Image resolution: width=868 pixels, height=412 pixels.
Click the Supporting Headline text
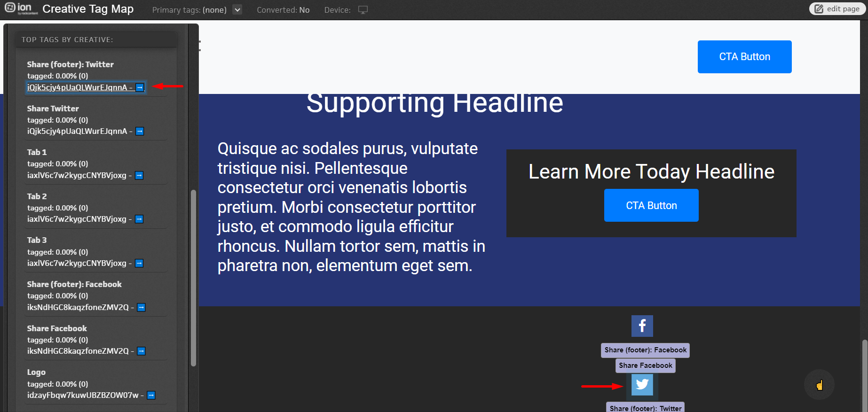(434, 103)
